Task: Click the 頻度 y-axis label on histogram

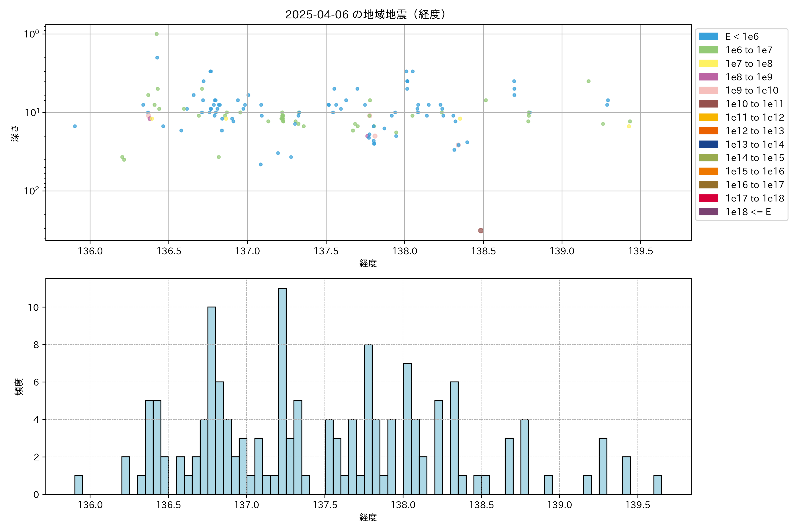Action: [19, 386]
